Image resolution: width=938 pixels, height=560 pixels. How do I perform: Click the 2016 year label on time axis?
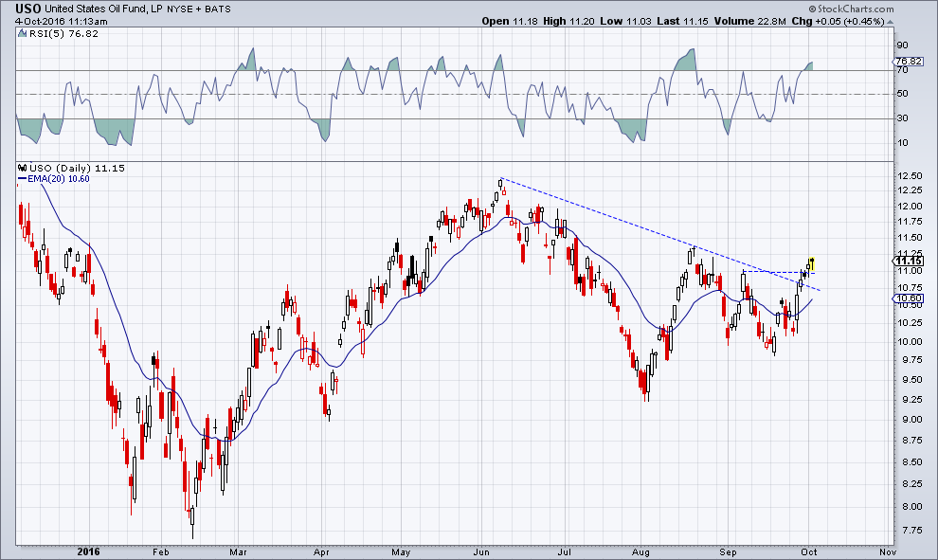tap(88, 551)
